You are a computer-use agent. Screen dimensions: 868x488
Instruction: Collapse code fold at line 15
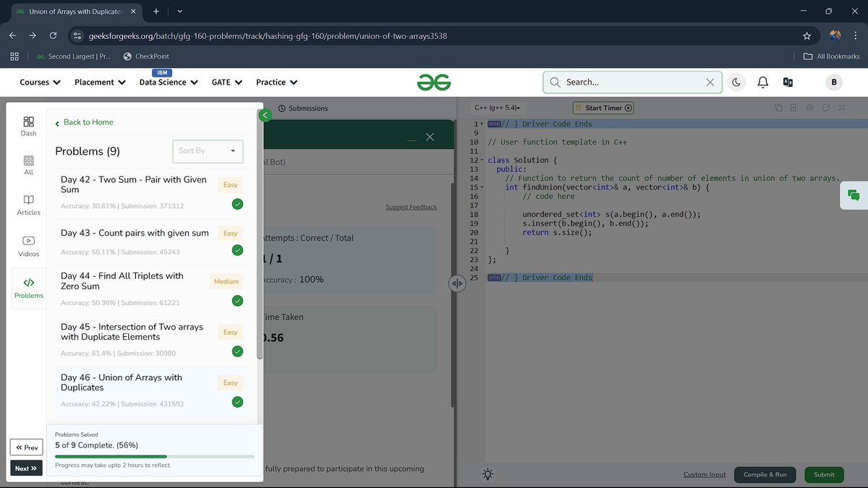click(x=482, y=187)
